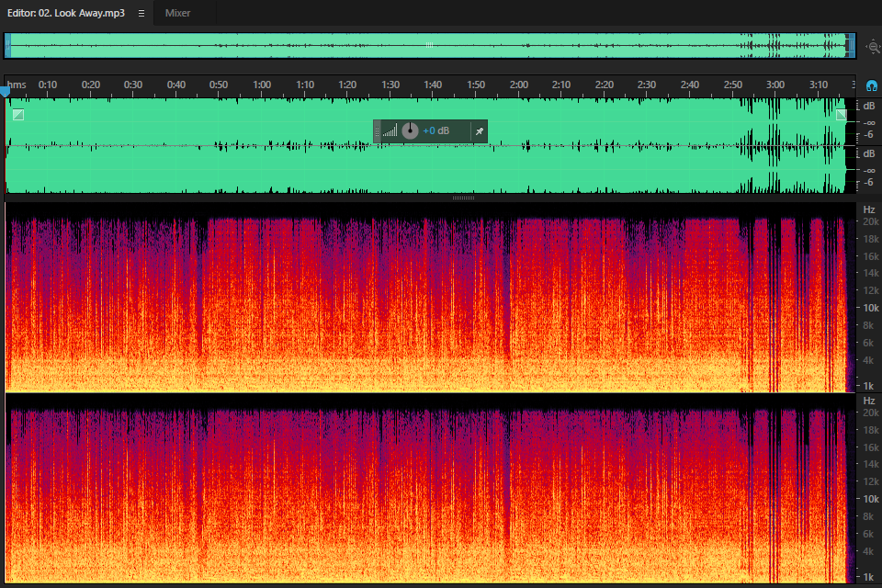Click the 2:30 mark on the time ruler
Viewport: 882px width, 588px height.
(x=647, y=85)
